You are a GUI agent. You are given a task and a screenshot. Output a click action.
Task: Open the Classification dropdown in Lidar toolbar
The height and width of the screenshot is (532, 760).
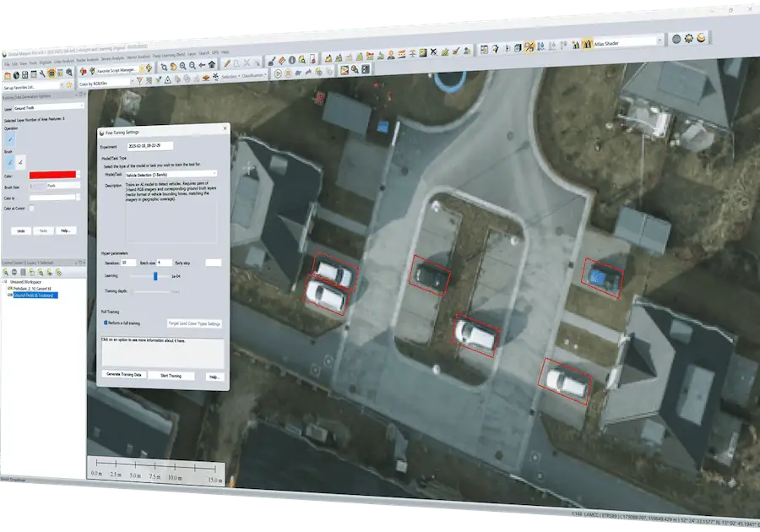click(x=254, y=76)
